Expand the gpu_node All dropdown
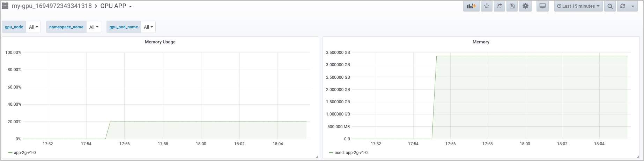This screenshot has width=644, height=161. pyautogui.click(x=34, y=27)
